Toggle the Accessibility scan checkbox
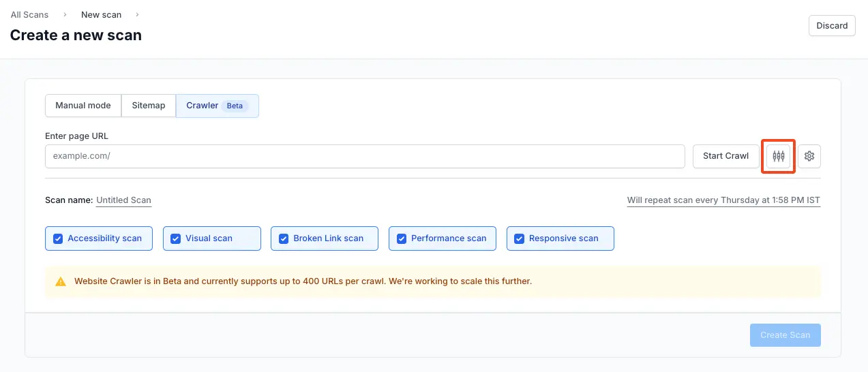 58,238
